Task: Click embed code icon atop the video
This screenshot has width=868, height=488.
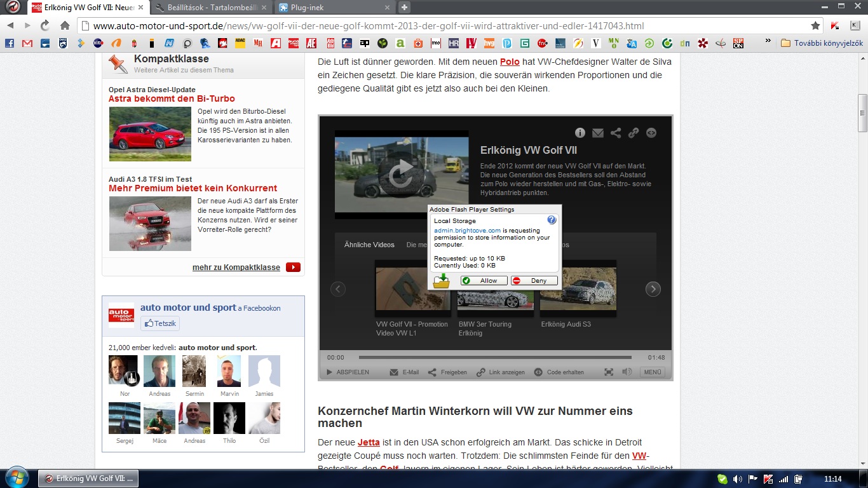Action: 651,133
